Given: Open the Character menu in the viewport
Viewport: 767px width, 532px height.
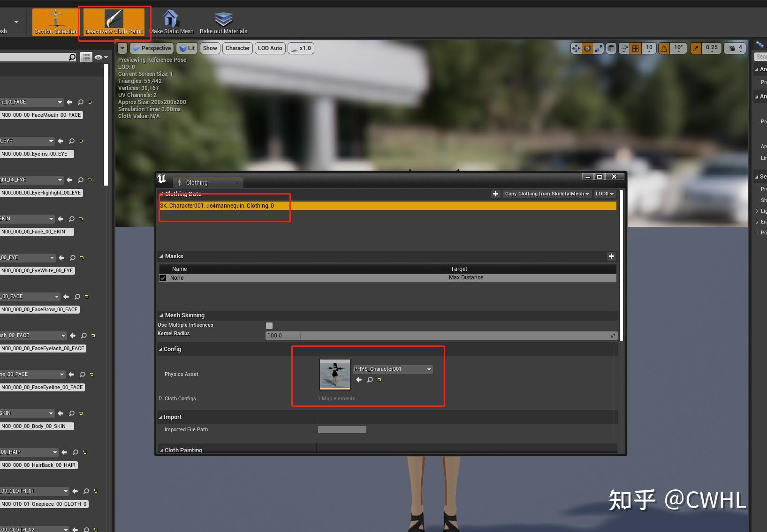Looking at the screenshot, I should click(x=237, y=48).
